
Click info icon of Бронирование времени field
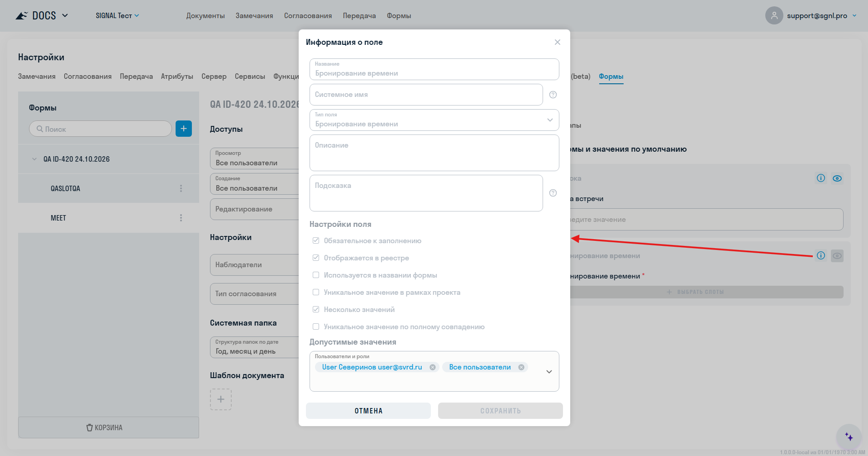click(x=821, y=255)
